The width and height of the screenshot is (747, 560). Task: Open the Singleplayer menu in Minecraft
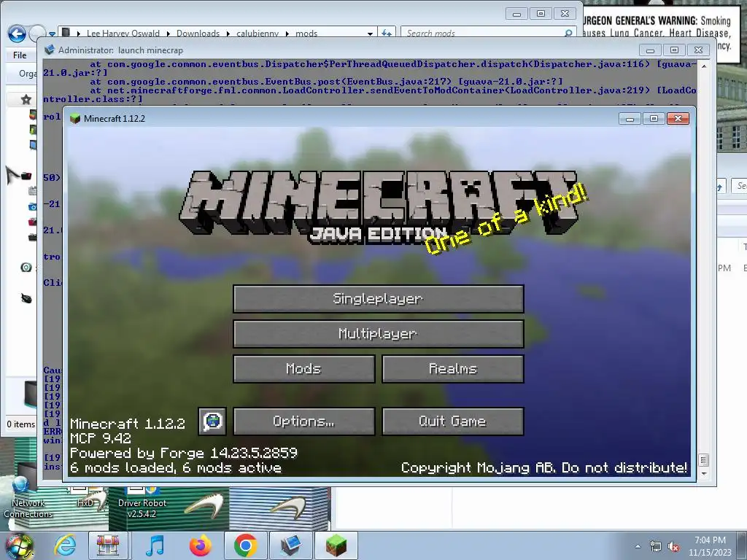(379, 298)
